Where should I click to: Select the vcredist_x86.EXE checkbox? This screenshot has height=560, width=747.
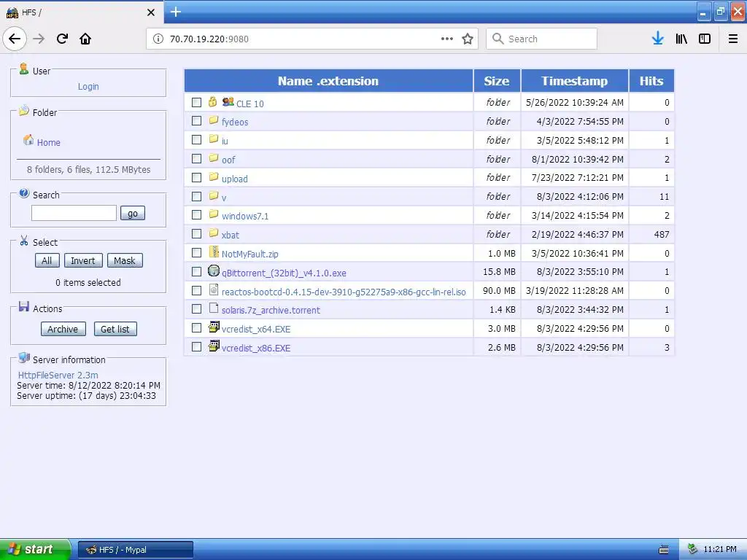pos(196,346)
